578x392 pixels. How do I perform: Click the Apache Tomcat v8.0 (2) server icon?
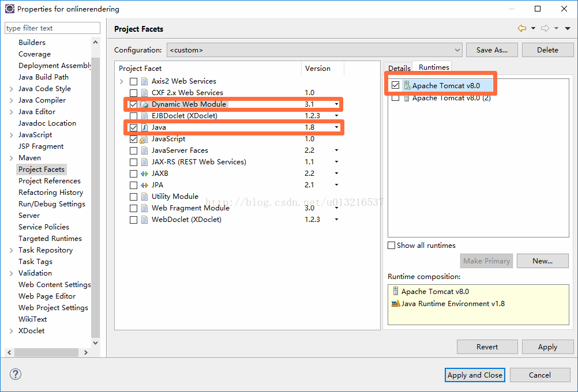coord(407,98)
